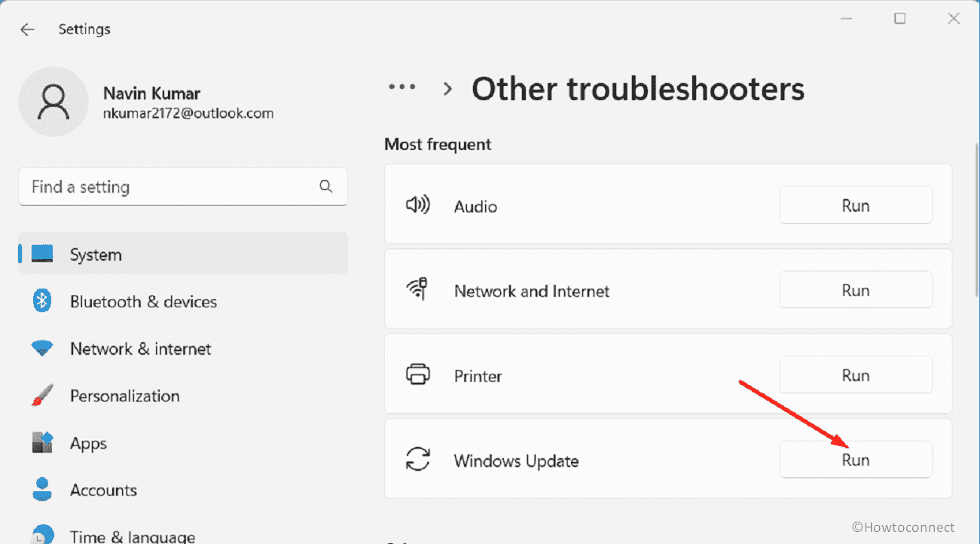Run the Printer troubleshooter
Image resolution: width=980 pixels, height=544 pixels.
(x=856, y=374)
